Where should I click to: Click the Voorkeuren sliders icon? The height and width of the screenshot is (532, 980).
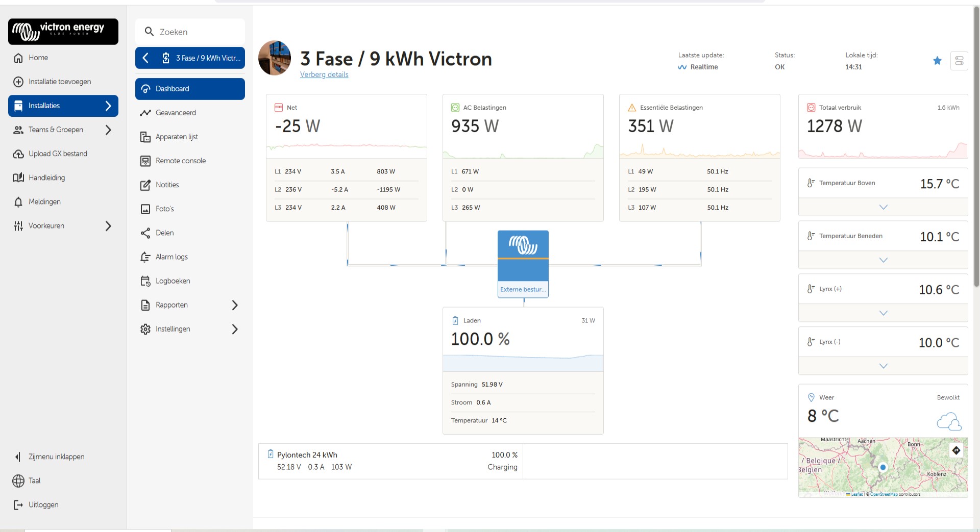click(x=18, y=226)
